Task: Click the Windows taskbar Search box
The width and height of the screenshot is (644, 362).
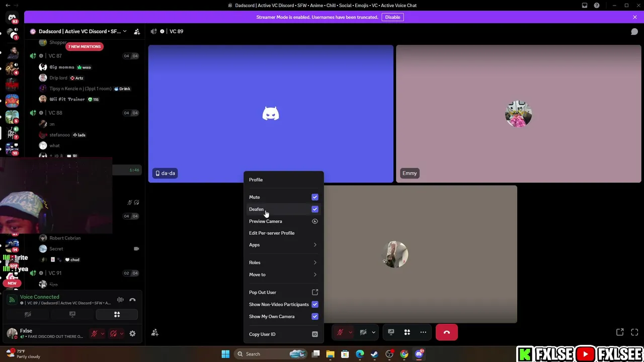Action: pos(271,354)
